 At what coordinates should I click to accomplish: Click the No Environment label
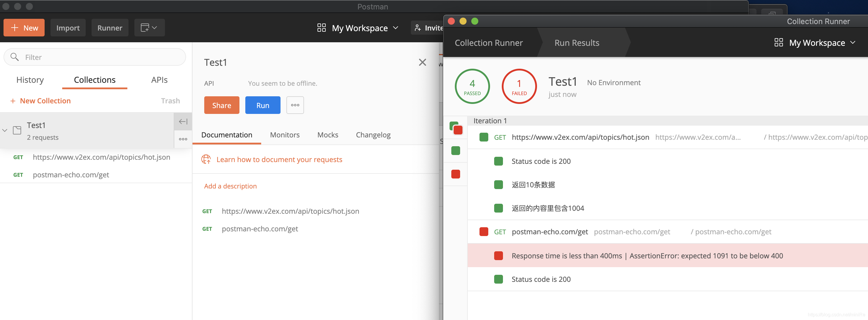tap(614, 82)
